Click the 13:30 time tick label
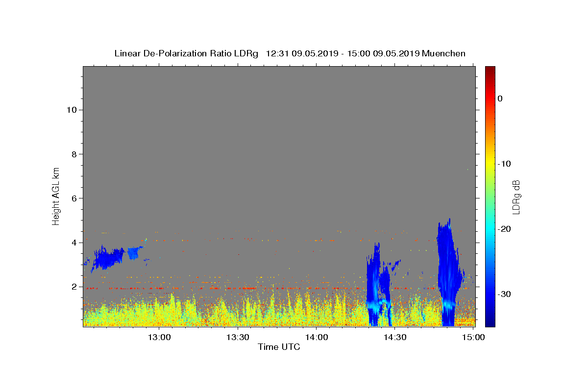Screen dimensions: 588x392 tap(238, 337)
